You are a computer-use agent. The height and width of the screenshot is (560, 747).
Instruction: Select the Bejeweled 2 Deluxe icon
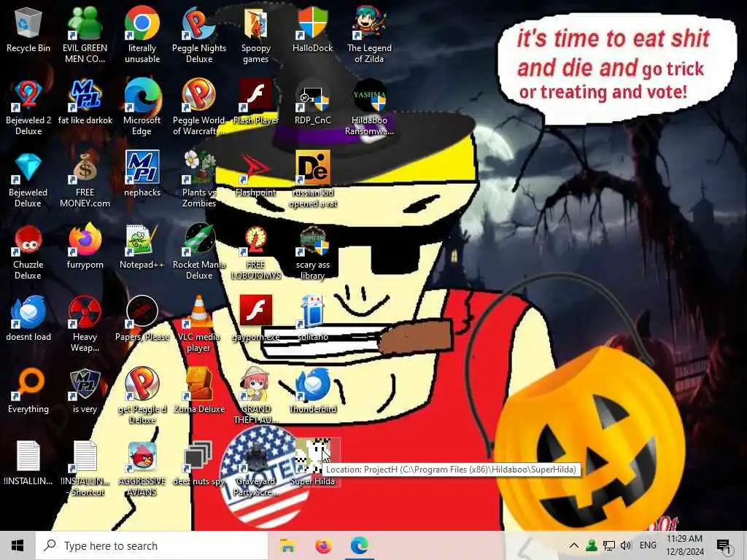coord(28,108)
